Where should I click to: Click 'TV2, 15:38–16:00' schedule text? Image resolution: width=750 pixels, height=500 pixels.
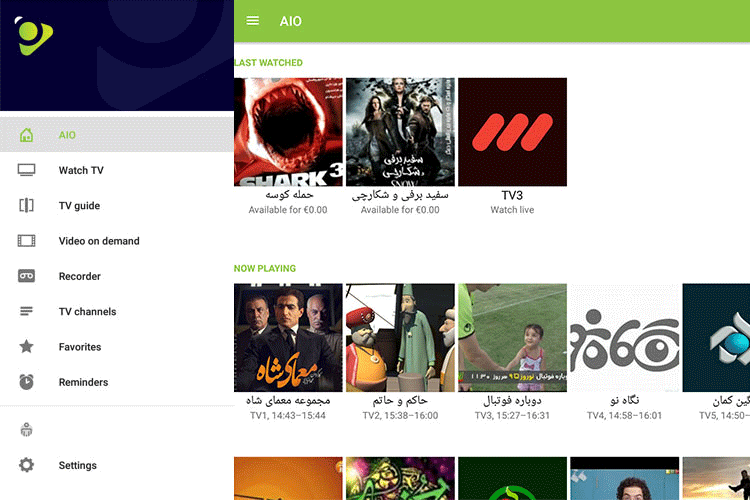coord(400,415)
